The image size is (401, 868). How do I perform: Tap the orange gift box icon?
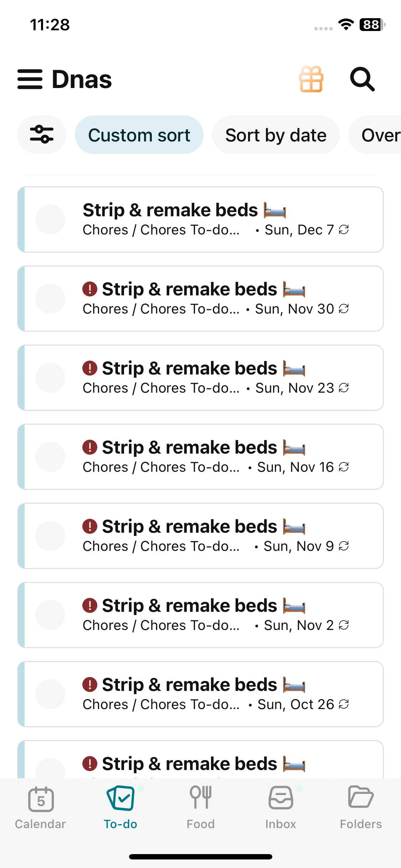point(311,79)
